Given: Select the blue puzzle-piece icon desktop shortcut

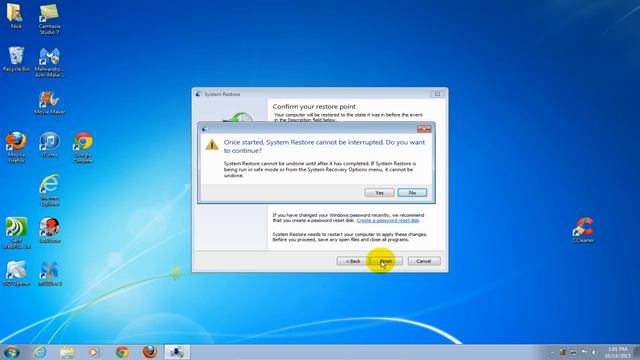Looking at the screenshot, I should (x=49, y=273).
